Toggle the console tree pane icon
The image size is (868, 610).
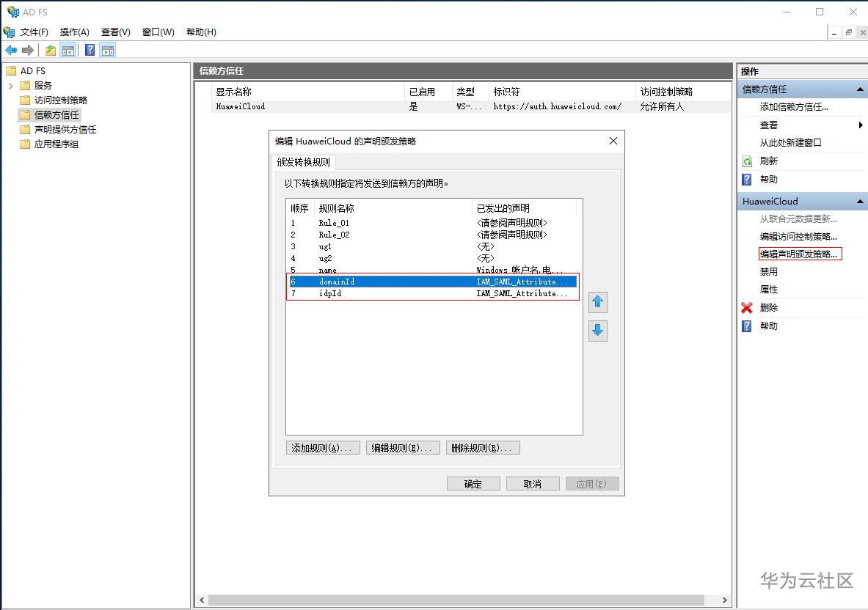point(68,51)
